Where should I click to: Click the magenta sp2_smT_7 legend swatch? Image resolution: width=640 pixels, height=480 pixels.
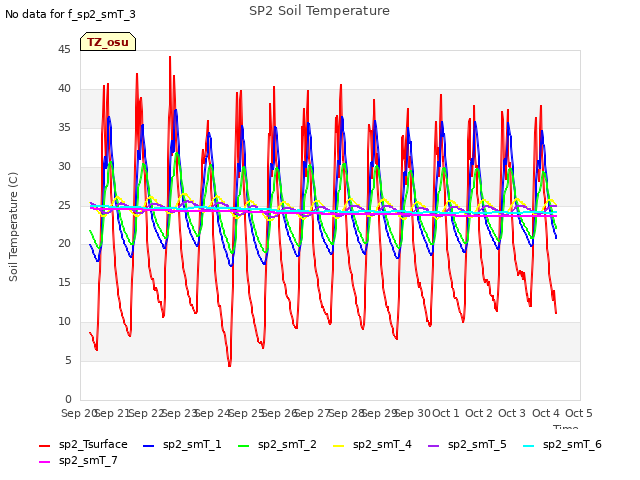pos(44,462)
